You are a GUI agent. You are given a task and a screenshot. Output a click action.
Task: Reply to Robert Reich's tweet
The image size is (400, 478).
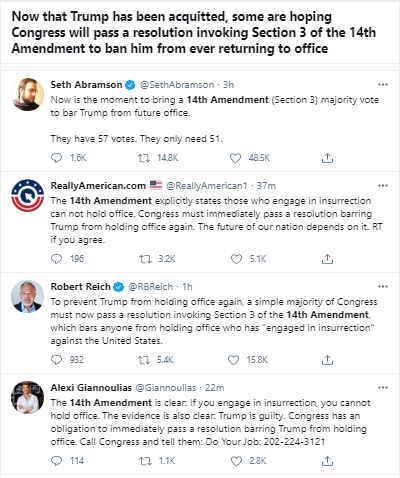[56, 360]
